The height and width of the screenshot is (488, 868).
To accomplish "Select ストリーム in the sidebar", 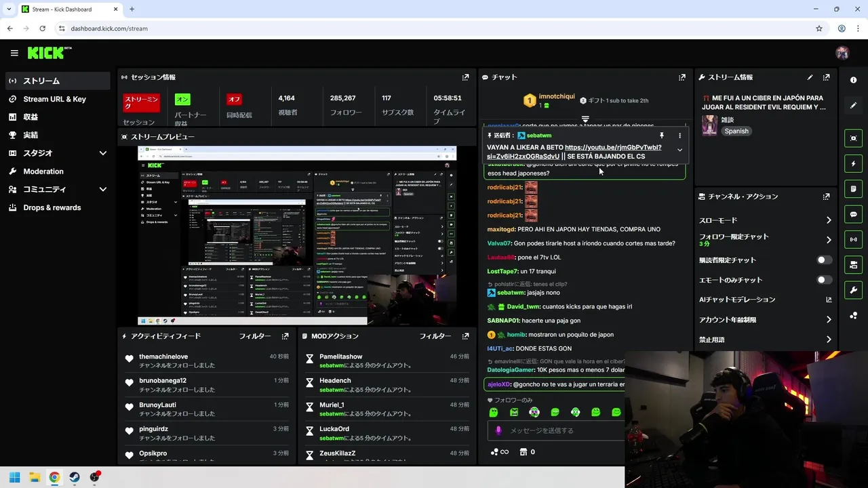I will [58, 81].
